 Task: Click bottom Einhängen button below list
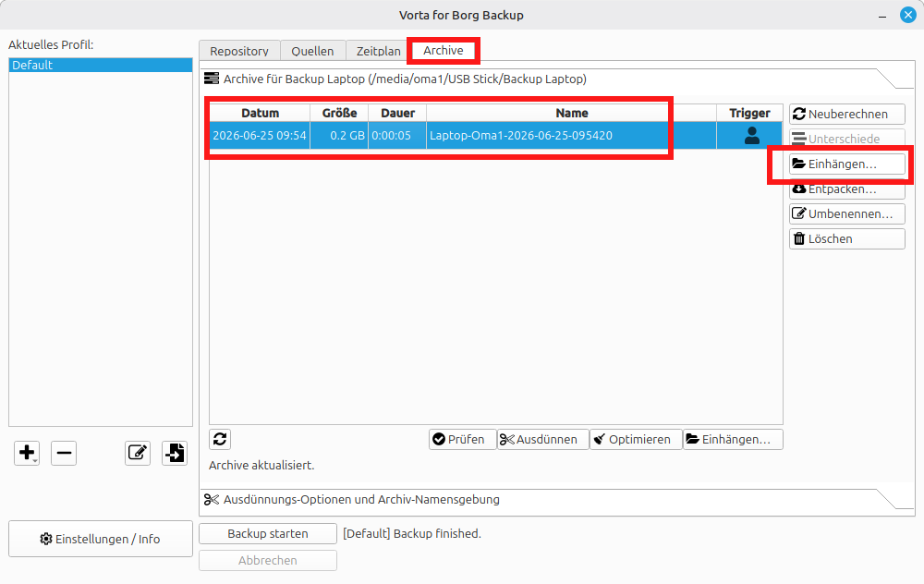coord(733,439)
